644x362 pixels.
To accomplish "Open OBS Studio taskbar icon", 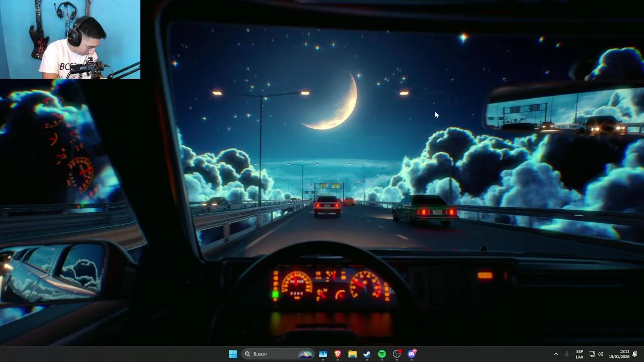I will pos(397,354).
